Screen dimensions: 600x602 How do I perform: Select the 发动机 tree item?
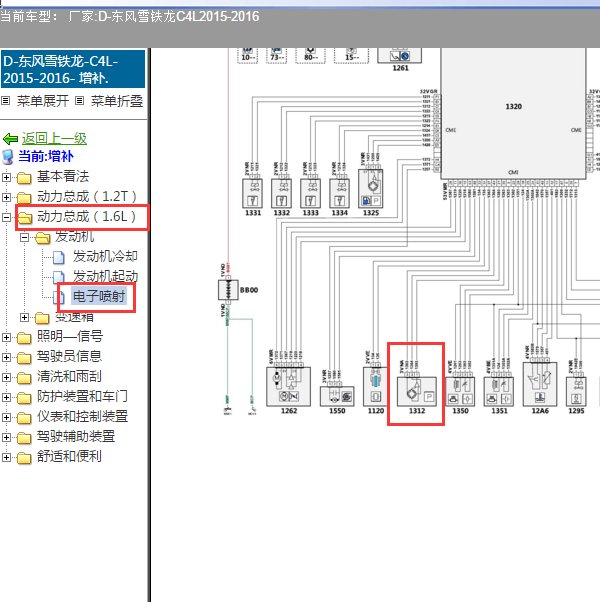tap(74, 237)
